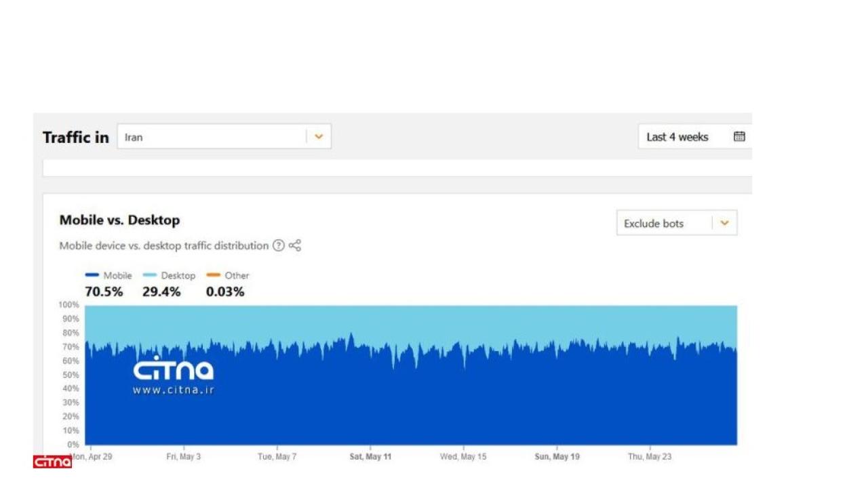This screenshot has width=868, height=488.
Task: Click the dark blue Mobile legend swatch
Action: pyautogui.click(x=92, y=275)
